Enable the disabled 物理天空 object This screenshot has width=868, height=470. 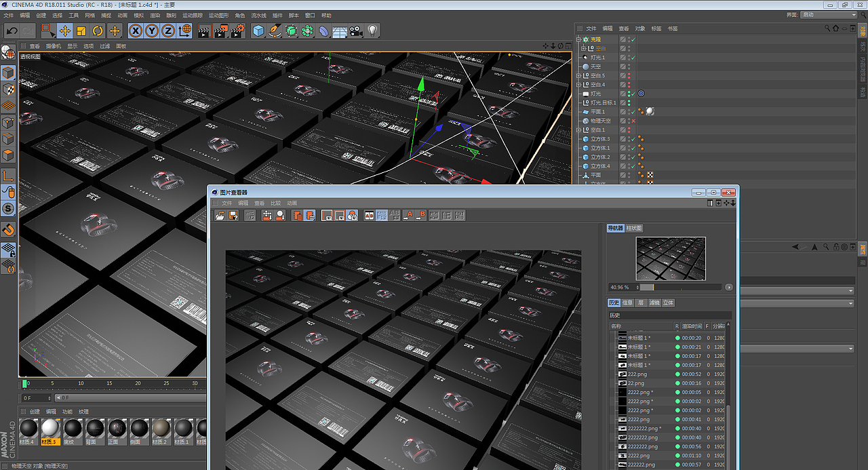[x=633, y=121]
